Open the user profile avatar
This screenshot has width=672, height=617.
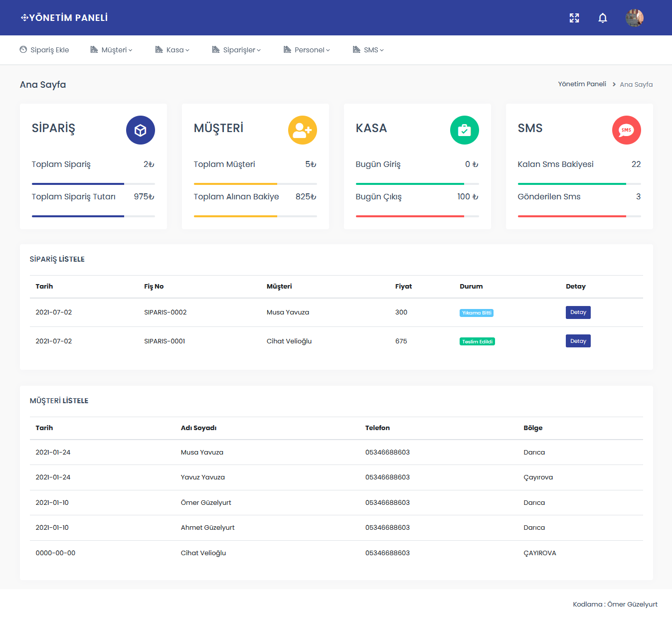click(x=634, y=18)
